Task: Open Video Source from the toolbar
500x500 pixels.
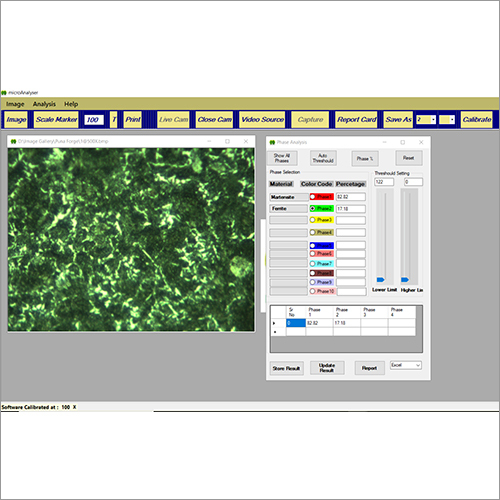Action: [262, 120]
